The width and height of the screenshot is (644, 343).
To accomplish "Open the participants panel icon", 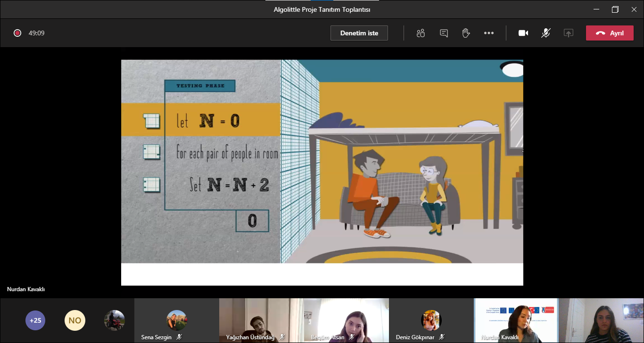I will [x=421, y=33].
